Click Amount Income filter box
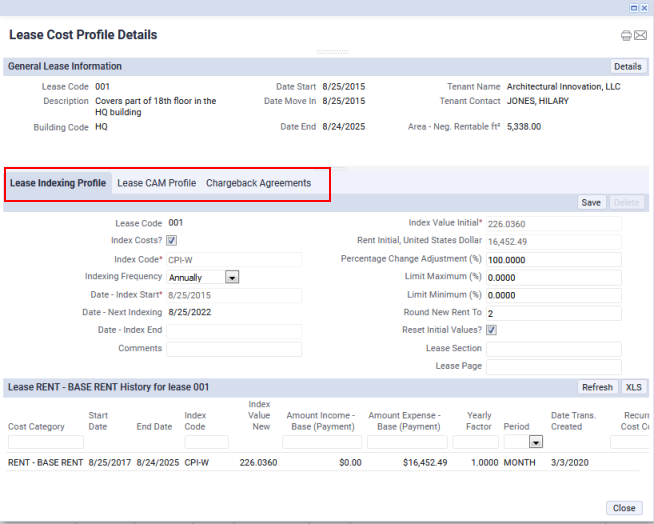Image resolution: width=654 pixels, height=524 pixels. [x=322, y=442]
